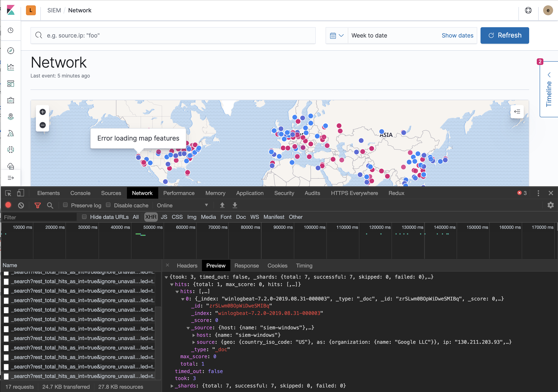This screenshot has height=392, width=558.
Task: Expand the _shards entry in Preview pane
Action: [x=172, y=386]
